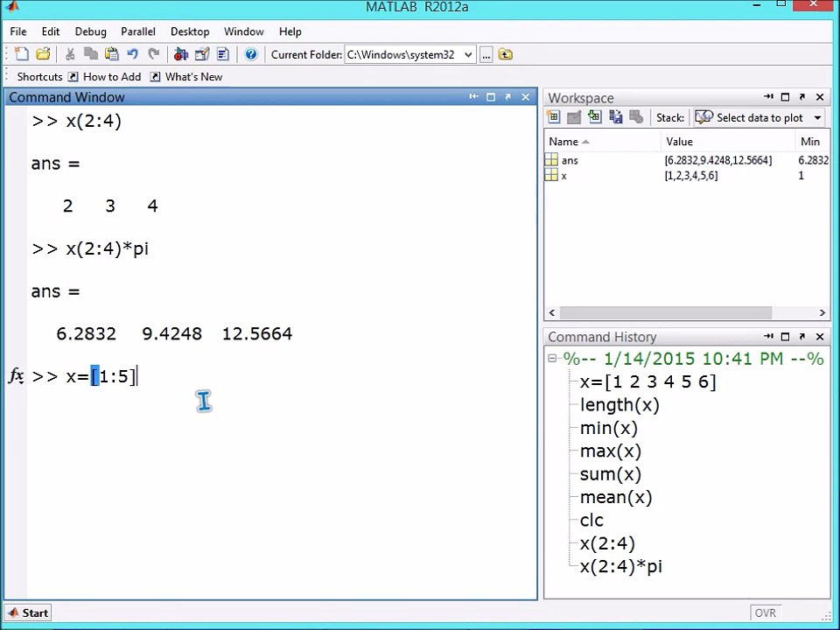The height and width of the screenshot is (630, 840).
Task: Click the Value column header in Workspace
Action: 728,142
